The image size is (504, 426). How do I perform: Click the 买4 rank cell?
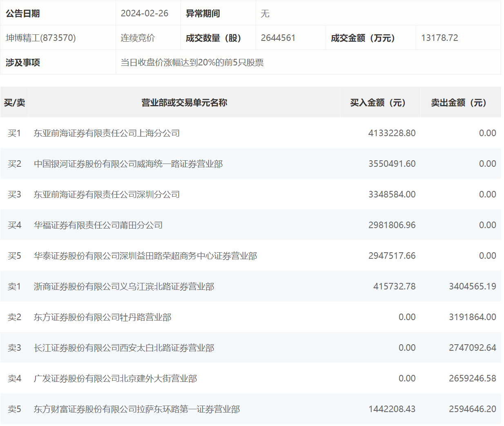(x=14, y=225)
